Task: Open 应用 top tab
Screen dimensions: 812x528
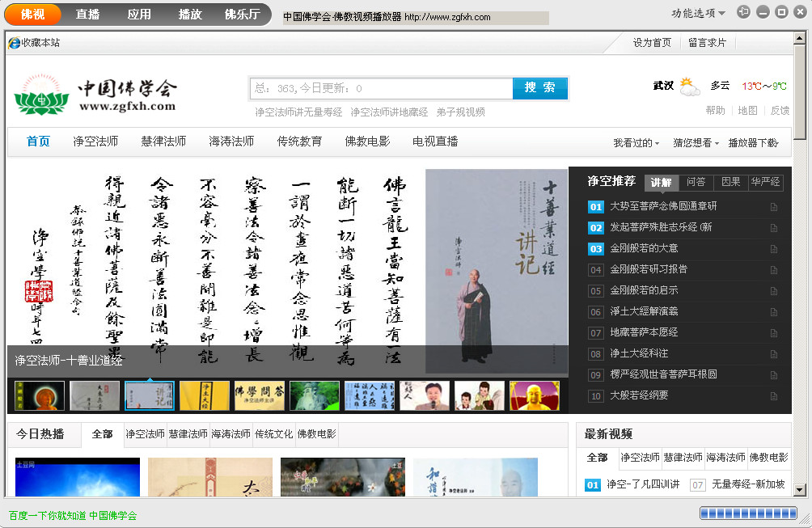Action: pos(139,15)
